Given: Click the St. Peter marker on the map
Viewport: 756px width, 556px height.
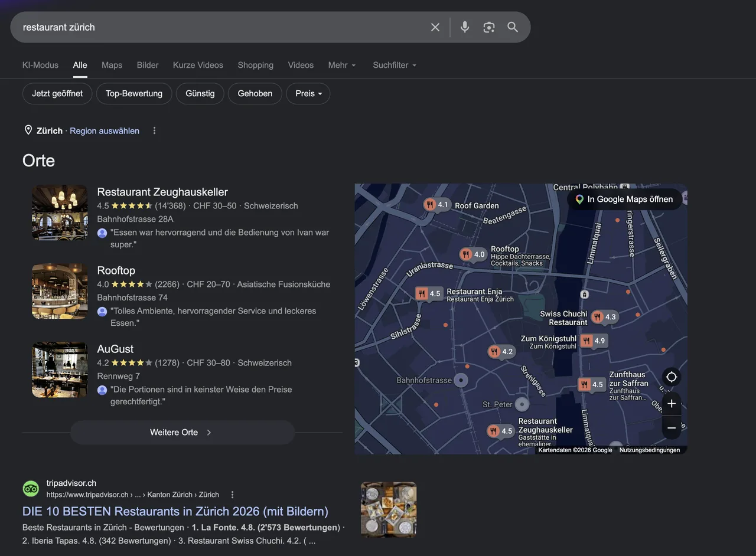Looking at the screenshot, I should 522,404.
